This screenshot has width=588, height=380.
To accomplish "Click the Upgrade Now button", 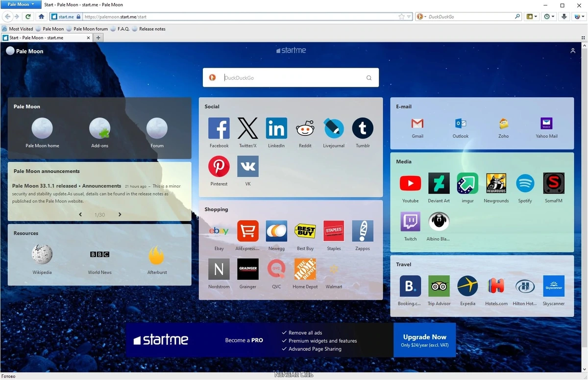I will [424, 340].
